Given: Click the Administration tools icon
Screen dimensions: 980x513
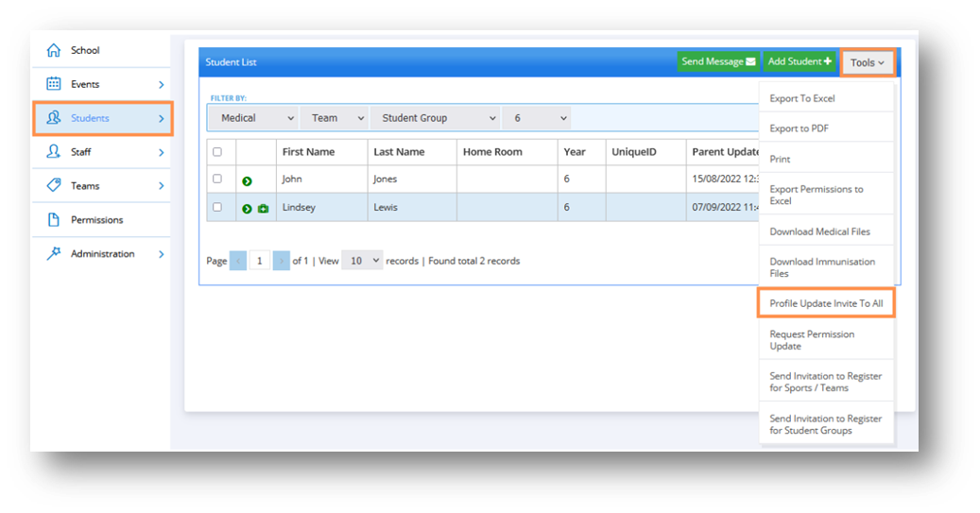Looking at the screenshot, I should 54,253.
